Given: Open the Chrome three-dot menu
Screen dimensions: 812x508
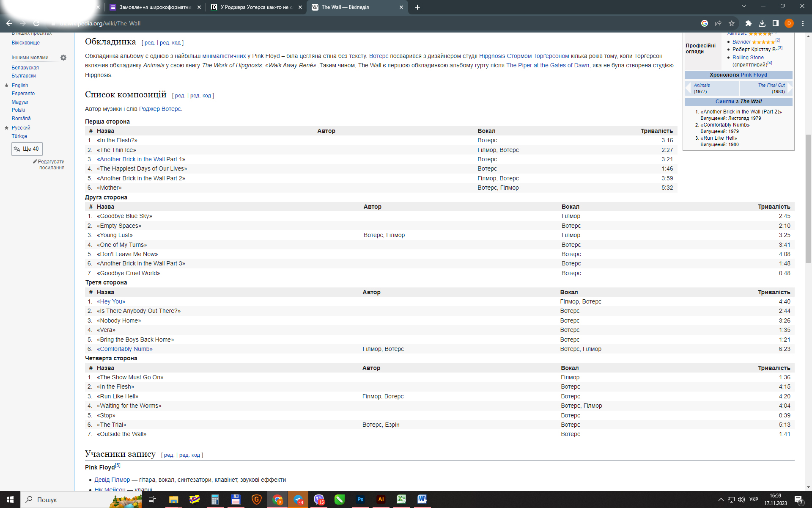Looking at the screenshot, I should (803, 23).
